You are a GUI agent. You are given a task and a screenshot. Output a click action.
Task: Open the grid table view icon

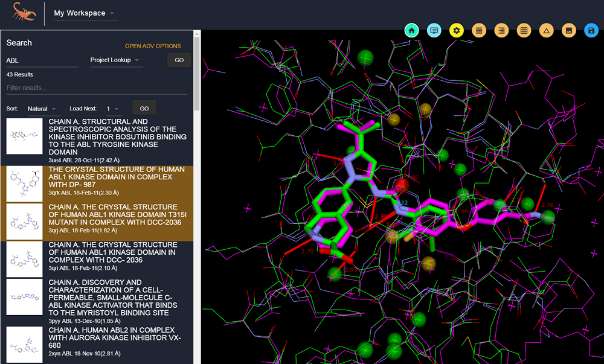coord(524,30)
